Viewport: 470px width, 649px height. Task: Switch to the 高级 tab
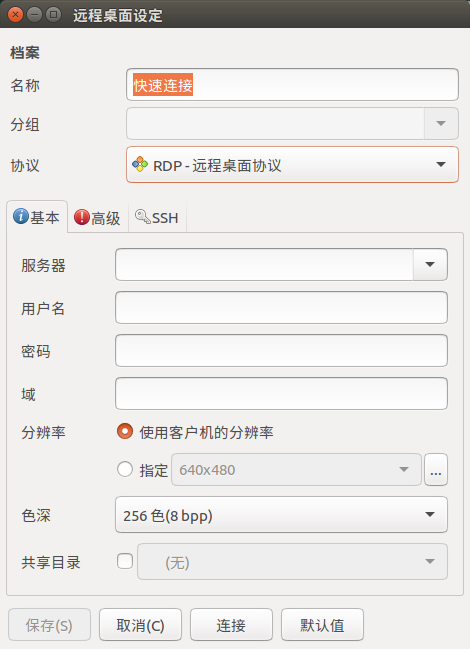pos(98,218)
